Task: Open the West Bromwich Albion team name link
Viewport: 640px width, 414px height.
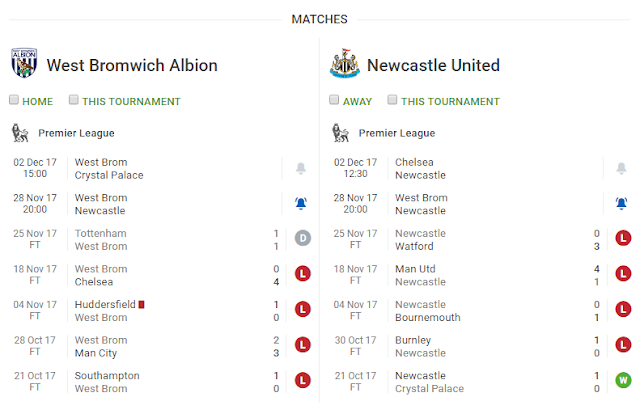Action: click(132, 66)
